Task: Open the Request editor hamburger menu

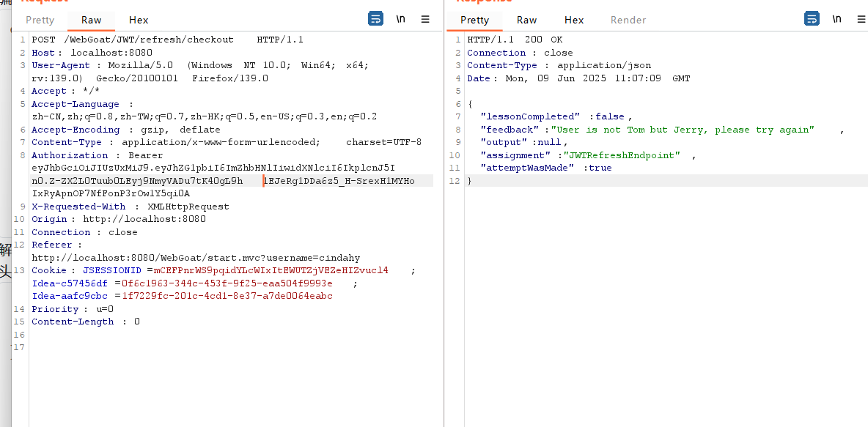Action: click(x=425, y=19)
